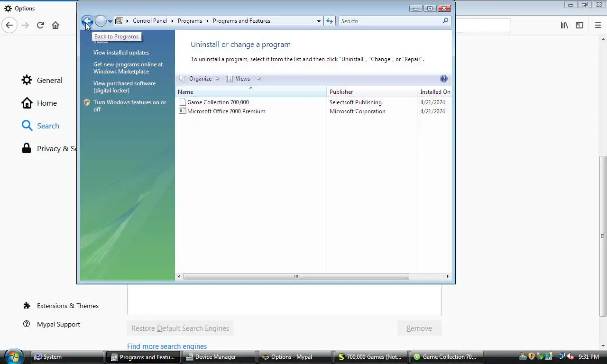
Task: Expand arrow after Programs breadcrumb
Action: (x=208, y=21)
